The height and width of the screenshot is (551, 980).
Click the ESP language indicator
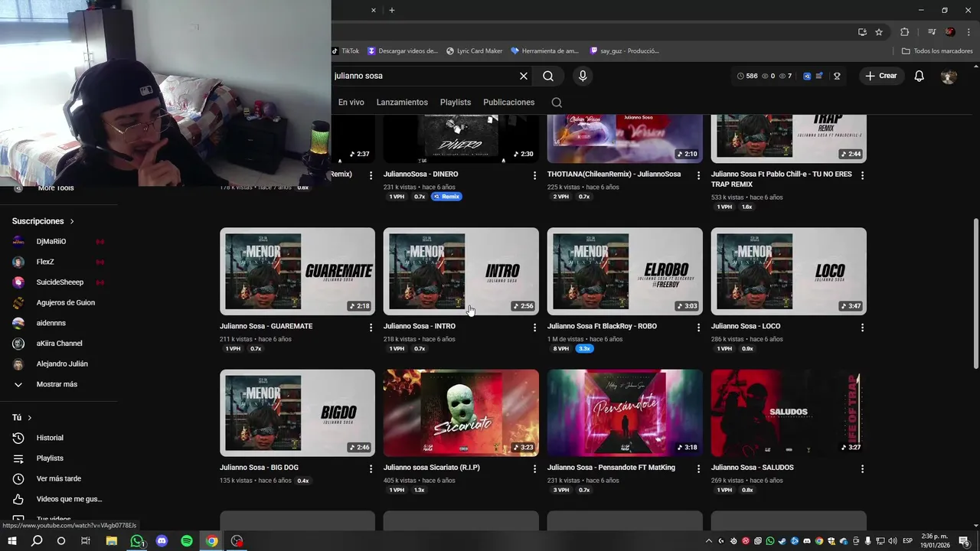(907, 541)
